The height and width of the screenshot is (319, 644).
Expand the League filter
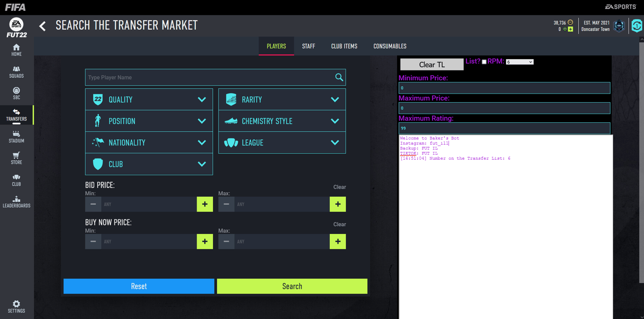tap(282, 143)
